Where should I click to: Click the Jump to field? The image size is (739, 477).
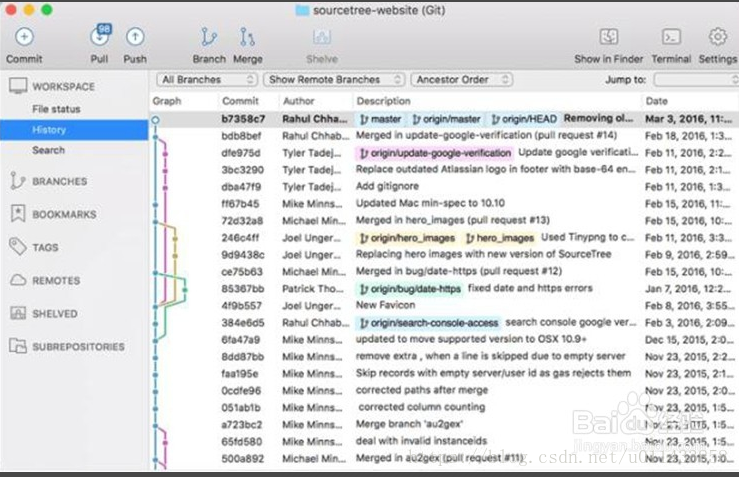pos(696,80)
